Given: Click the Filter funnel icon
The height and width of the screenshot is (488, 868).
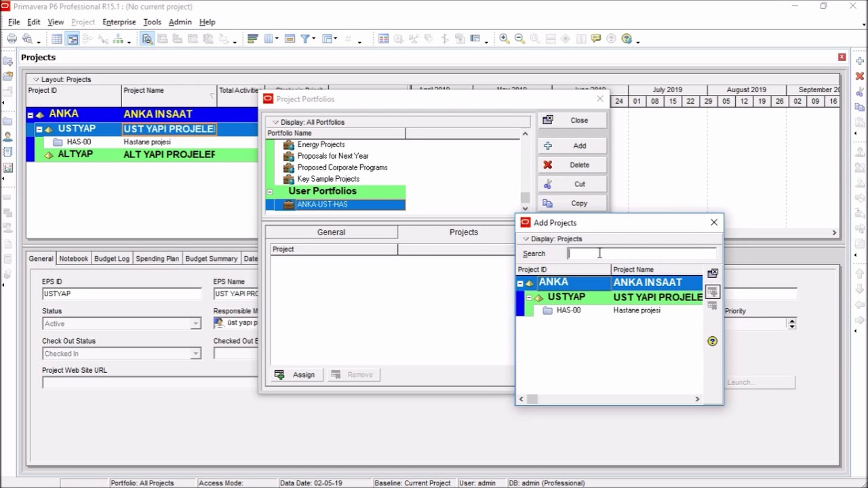Looking at the screenshot, I should pos(306,39).
